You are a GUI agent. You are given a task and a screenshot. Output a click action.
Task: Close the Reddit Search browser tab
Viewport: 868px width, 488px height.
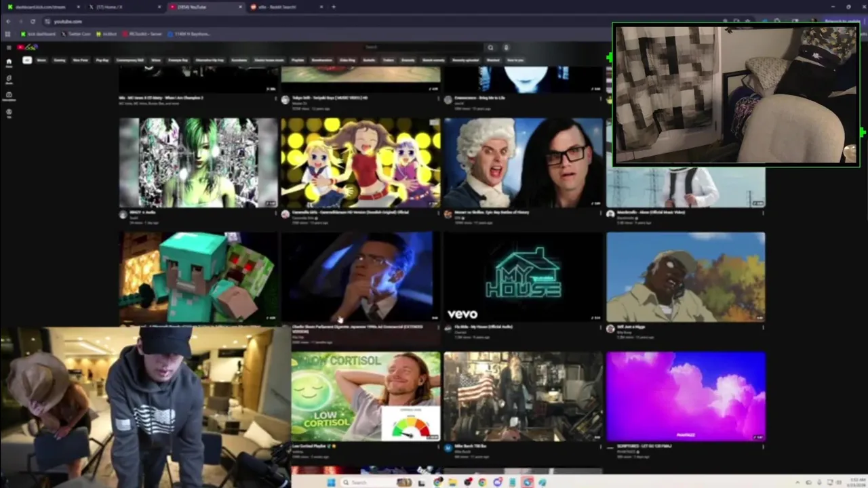point(321,7)
